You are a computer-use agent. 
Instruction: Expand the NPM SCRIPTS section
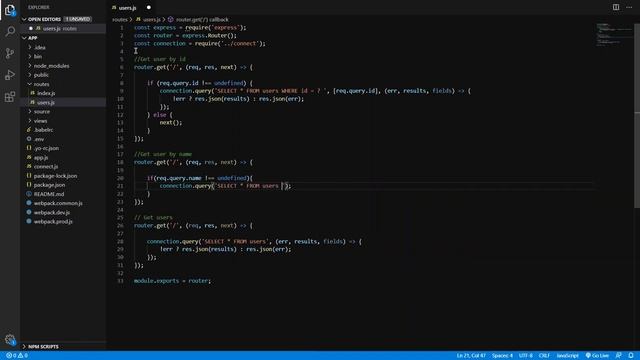point(43,347)
